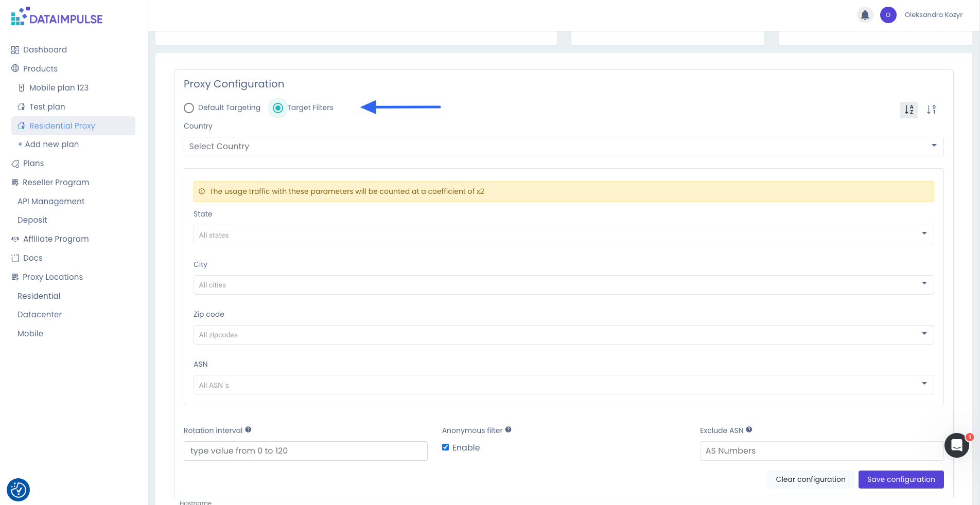980x505 pixels.
Task: Expand the Select Country dropdown
Action: tap(563, 147)
